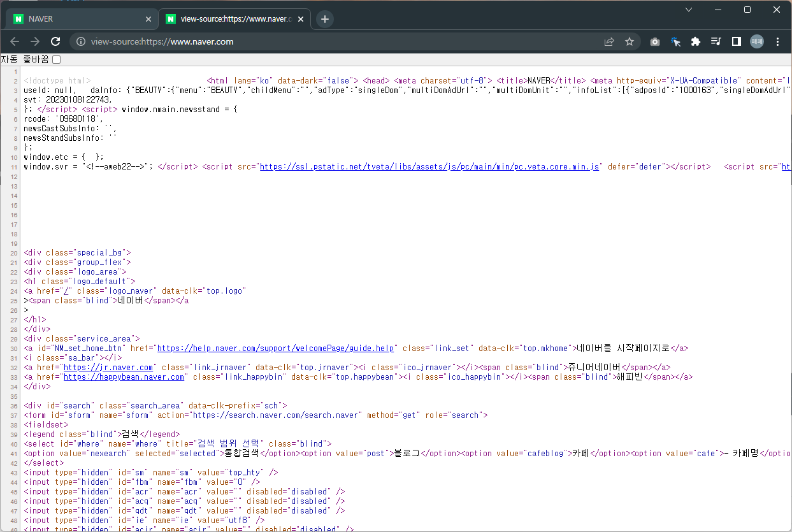Open the Extensions puzzle menu
792x532 pixels.
point(696,41)
